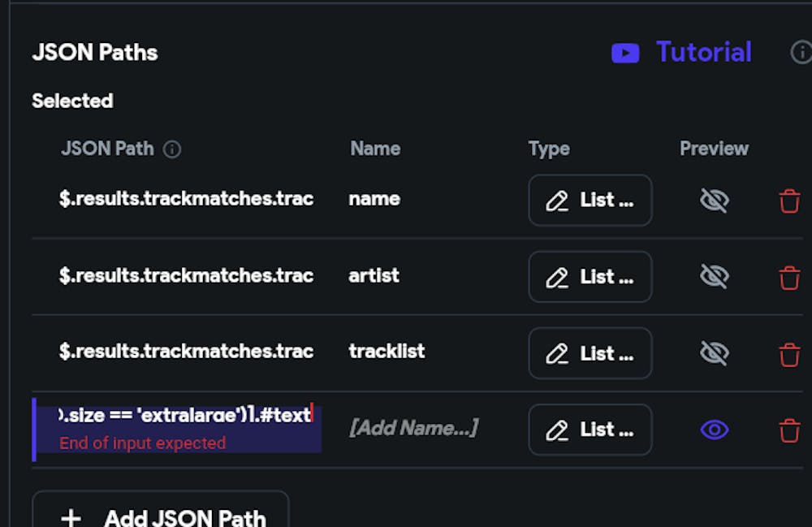Click the info icon beside JSON Path header
The width and height of the screenshot is (812, 527).
pyautogui.click(x=172, y=149)
